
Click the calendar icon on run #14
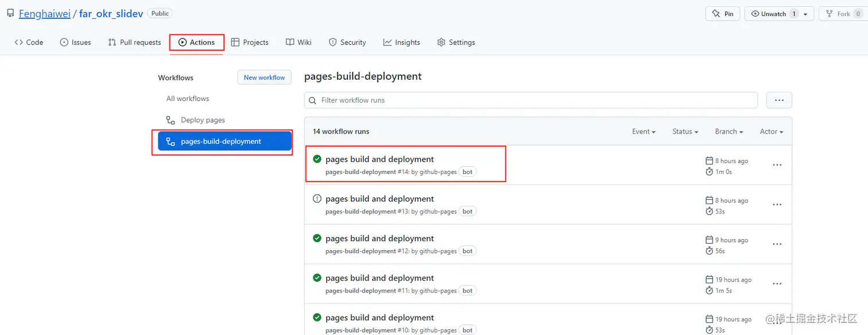pyautogui.click(x=709, y=161)
